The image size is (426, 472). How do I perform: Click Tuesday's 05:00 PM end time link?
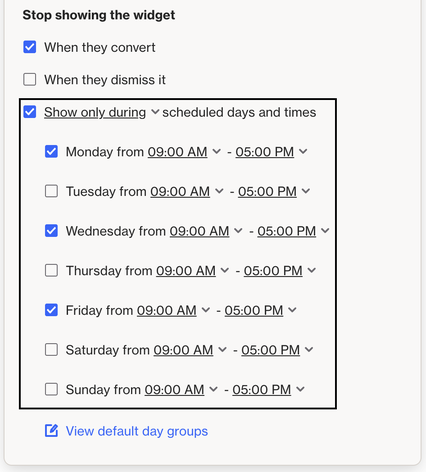point(267,192)
